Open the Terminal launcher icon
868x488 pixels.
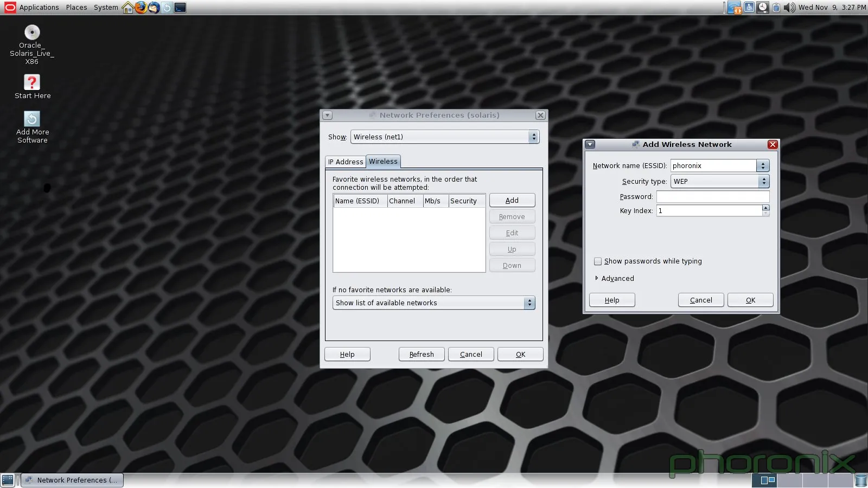(180, 8)
